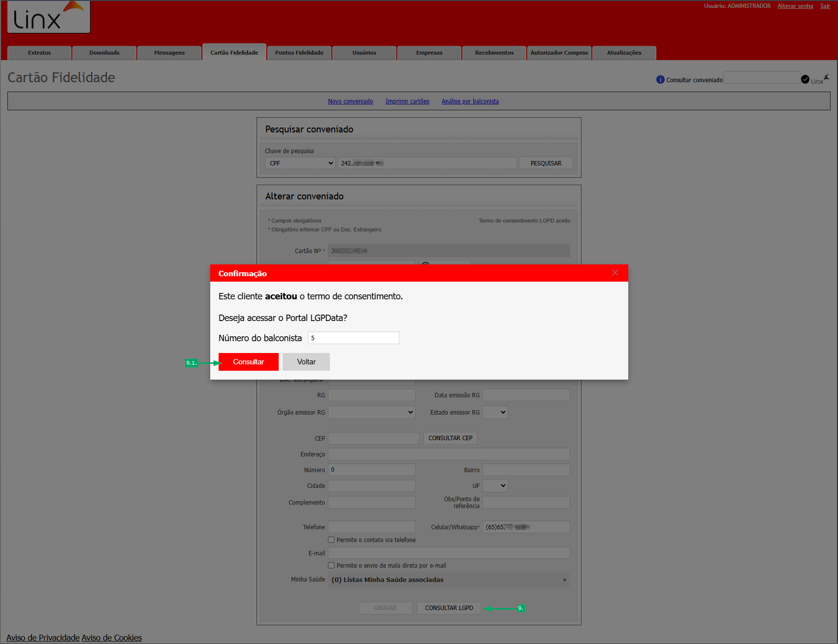This screenshot has height=644, width=838.
Task: Open the UF state dropdown
Action: tap(495, 485)
